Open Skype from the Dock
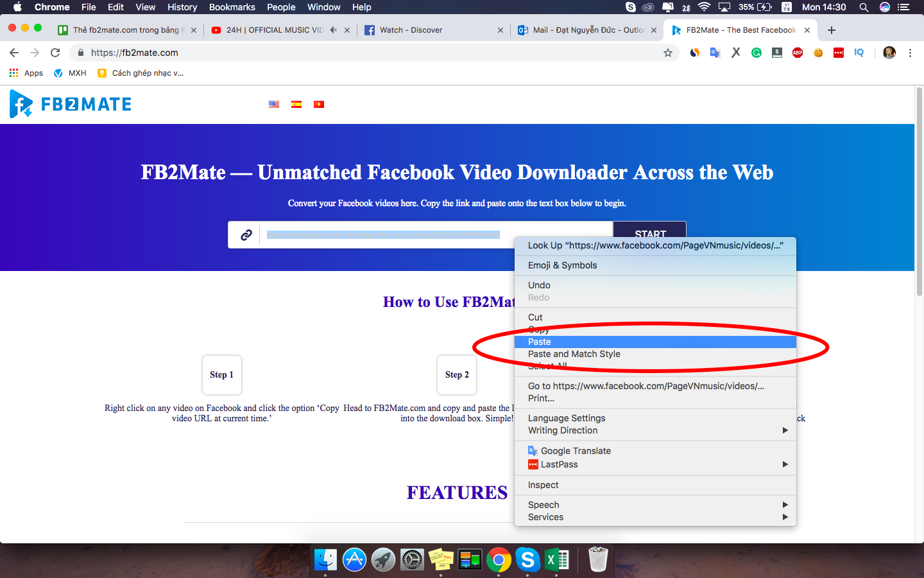 527,559
